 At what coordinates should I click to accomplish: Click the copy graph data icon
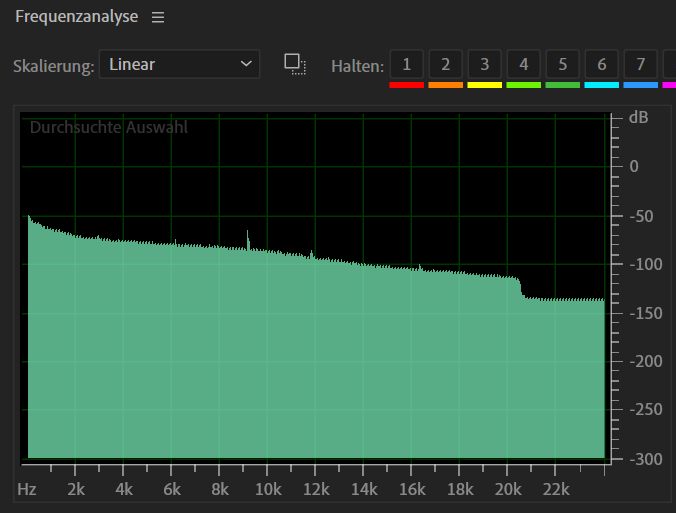(295, 64)
